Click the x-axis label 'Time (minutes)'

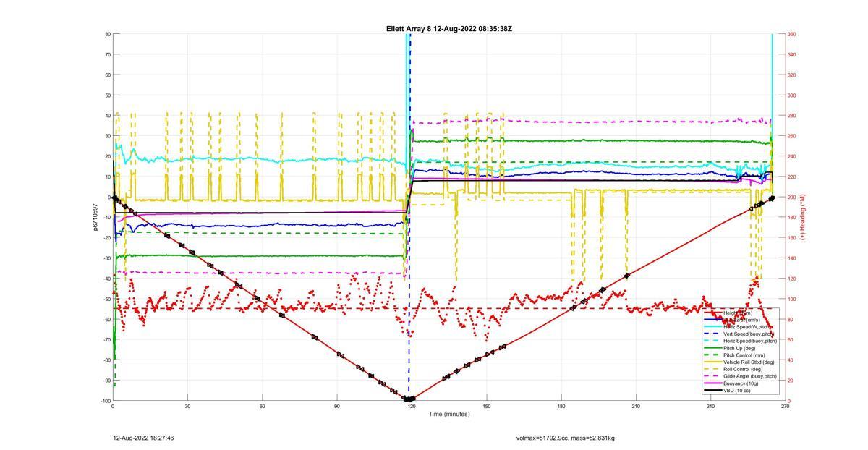pyautogui.click(x=449, y=414)
